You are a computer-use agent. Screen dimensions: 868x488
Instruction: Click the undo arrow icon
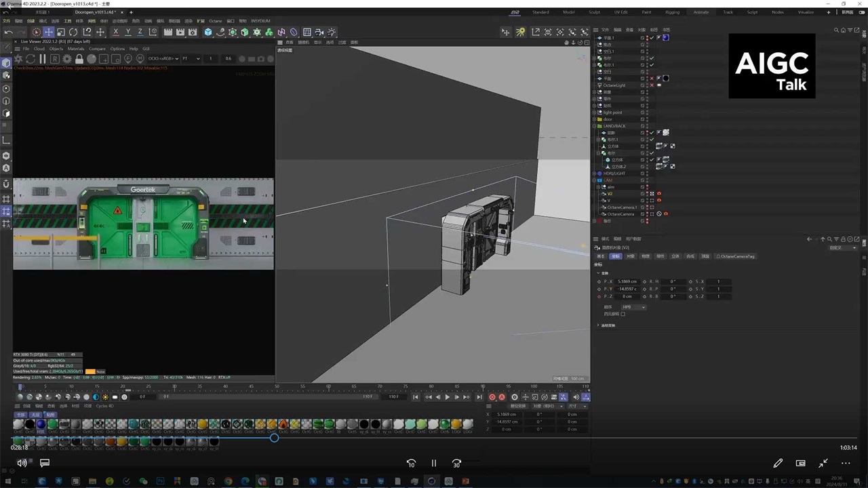pos(8,32)
